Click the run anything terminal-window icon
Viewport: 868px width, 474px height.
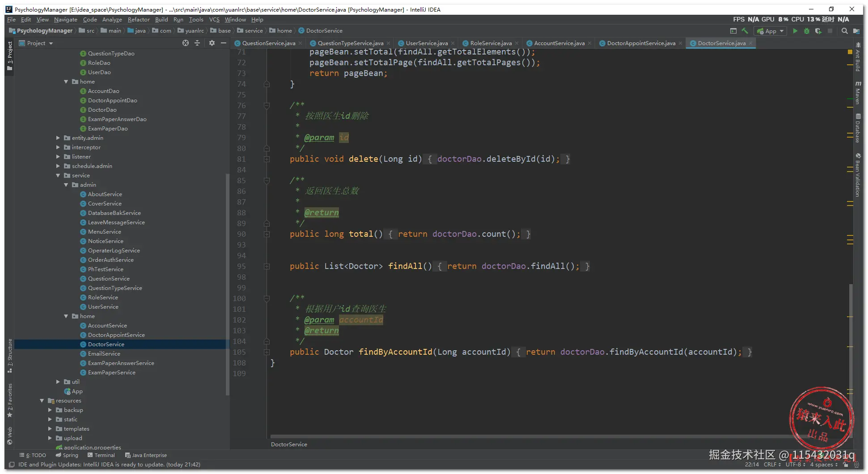733,31
